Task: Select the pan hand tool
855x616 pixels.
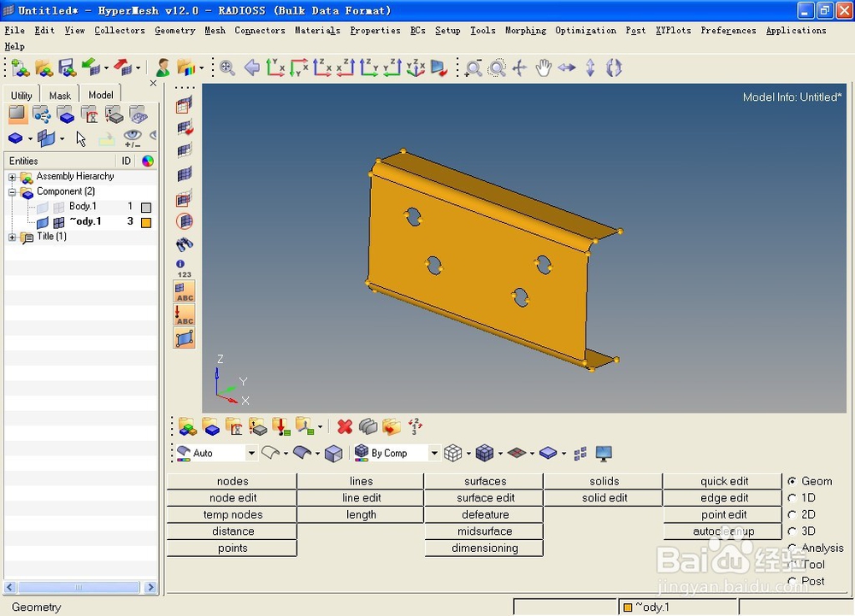Action: [x=543, y=68]
